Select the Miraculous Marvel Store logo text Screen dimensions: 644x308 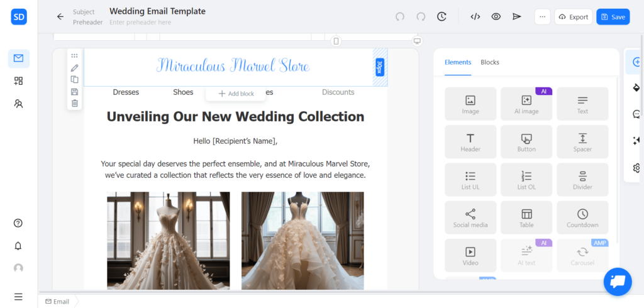tap(233, 66)
